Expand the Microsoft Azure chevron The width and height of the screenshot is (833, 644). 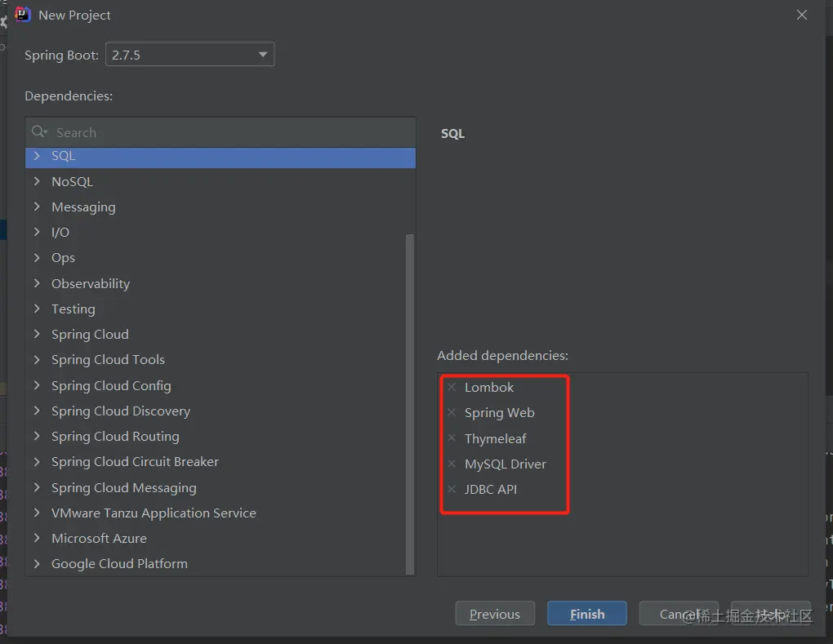(x=37, y=538)
